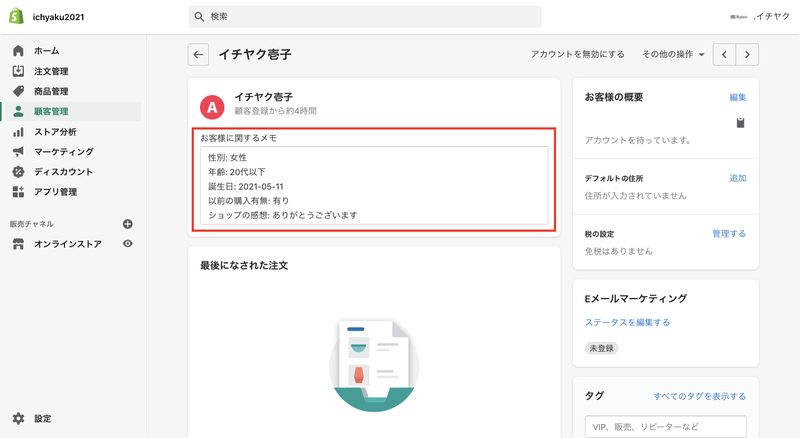Open 設定 settings link

click(x=42, y=419)
